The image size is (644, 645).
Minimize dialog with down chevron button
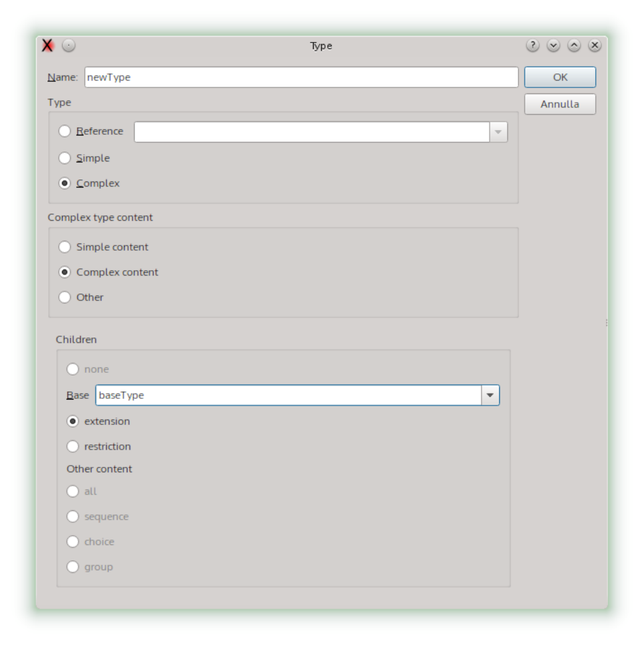click(553, 45)
